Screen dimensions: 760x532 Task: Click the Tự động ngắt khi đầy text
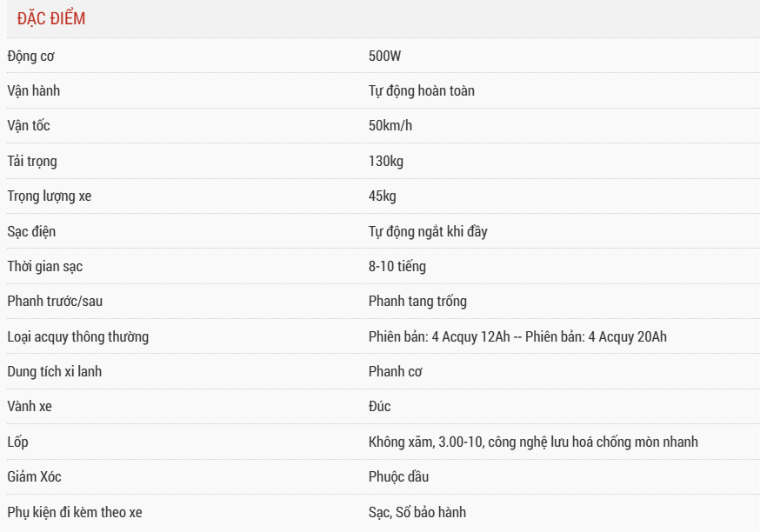click(428, 231)
